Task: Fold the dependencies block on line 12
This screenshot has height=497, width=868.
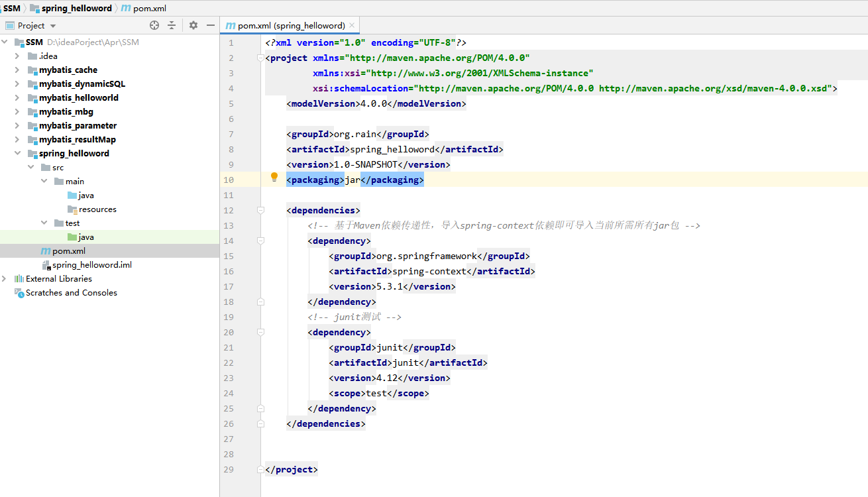Action: pyautogui.click(x=260, y=211)
